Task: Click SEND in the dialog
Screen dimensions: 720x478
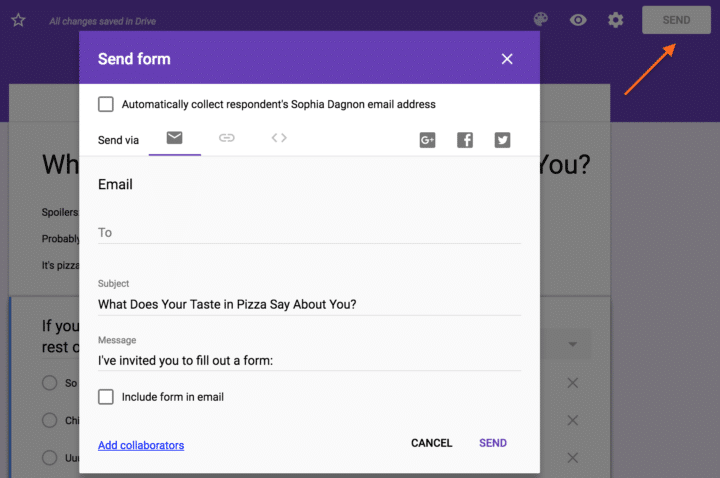Action: 493,443
